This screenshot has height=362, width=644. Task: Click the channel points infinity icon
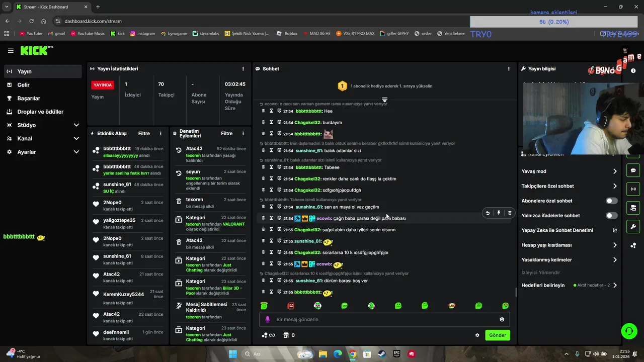click(269, 335)
